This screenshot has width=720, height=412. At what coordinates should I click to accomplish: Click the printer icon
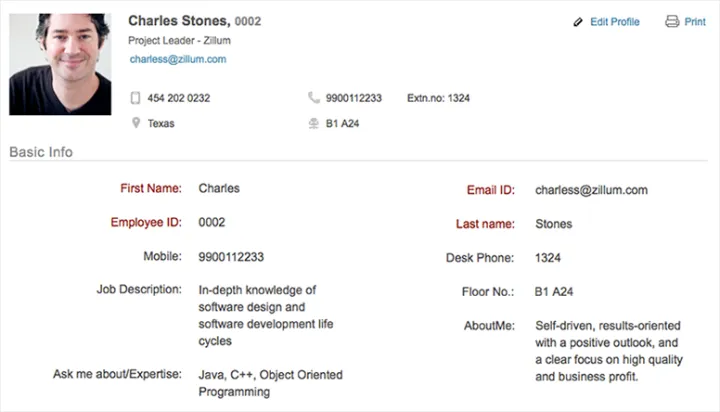point(672,21)
